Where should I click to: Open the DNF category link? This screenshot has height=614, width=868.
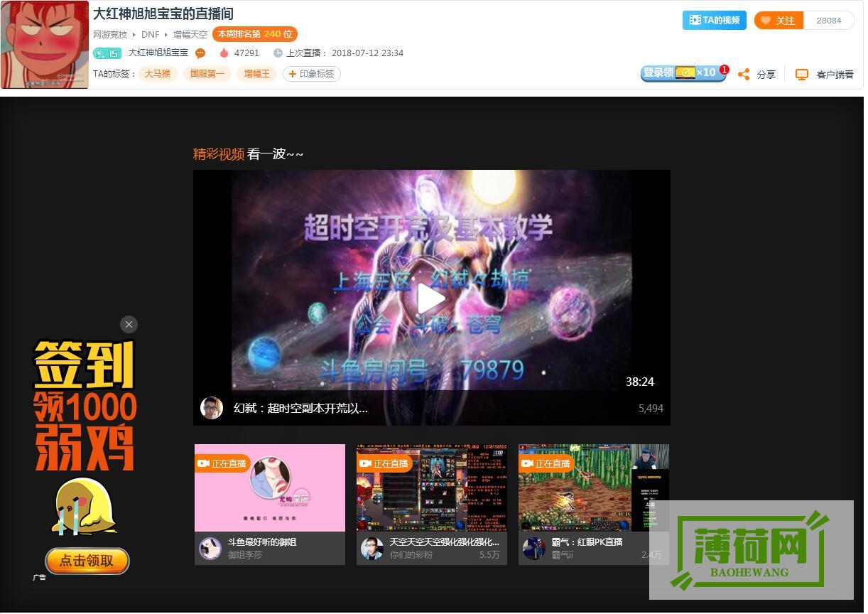pos(150,34)
